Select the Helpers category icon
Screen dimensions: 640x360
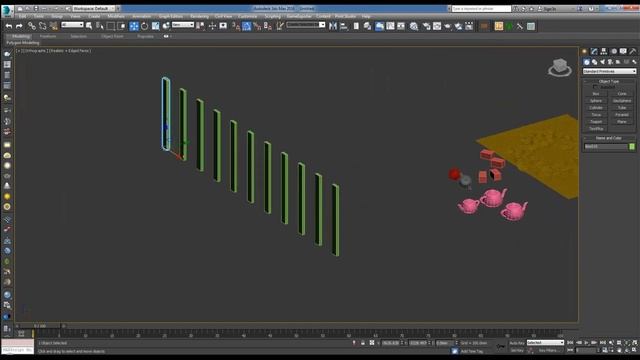tap(618, 62)
